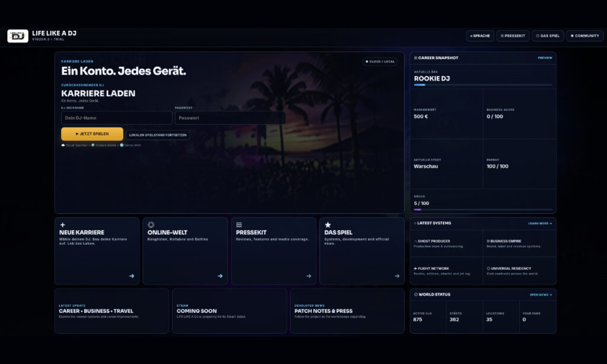Select the Energy value 100 / 100
The image size is (607, 364).
pos(497,166)
